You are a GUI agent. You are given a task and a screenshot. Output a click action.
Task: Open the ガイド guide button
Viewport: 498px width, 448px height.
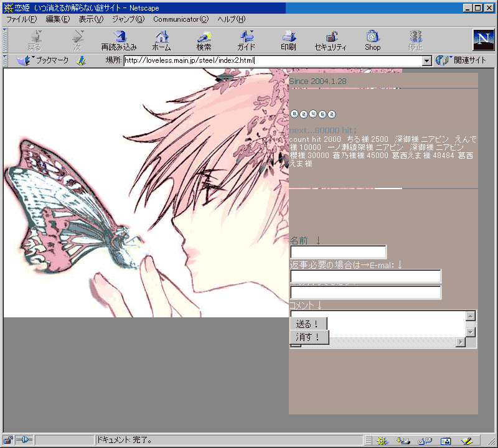tap(246, 40)
